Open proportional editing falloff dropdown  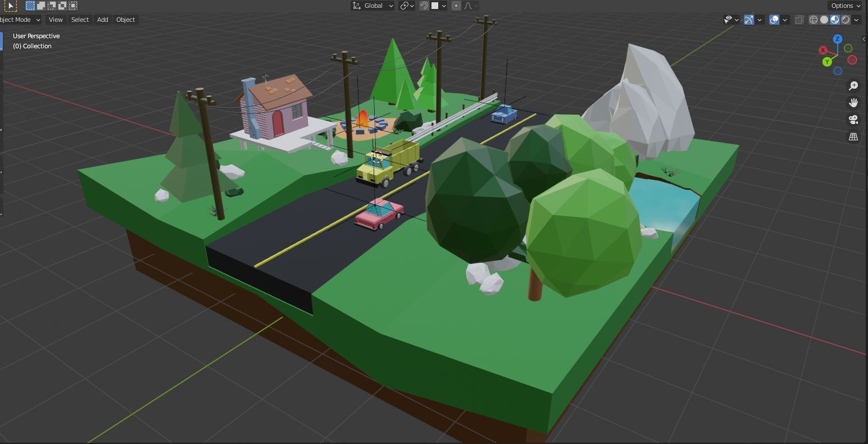[x=471, y=6]
